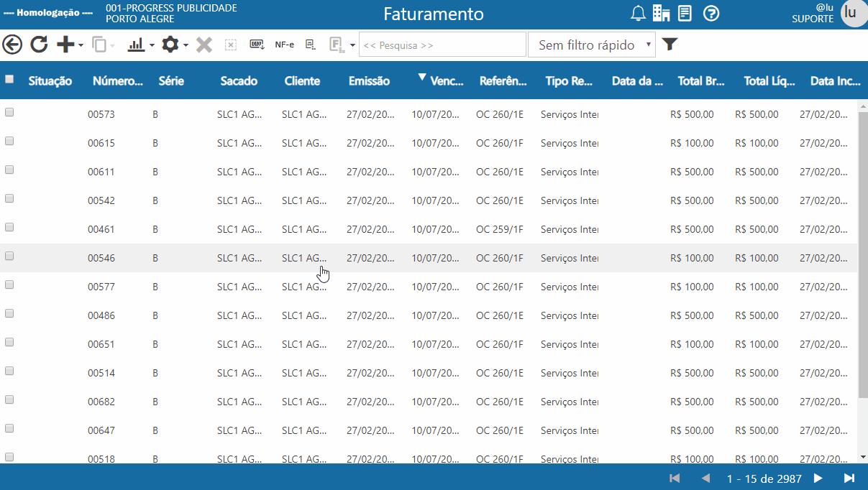Click the NF-e toolbar button
Viewport: 868px width, 490px height.
284,45
